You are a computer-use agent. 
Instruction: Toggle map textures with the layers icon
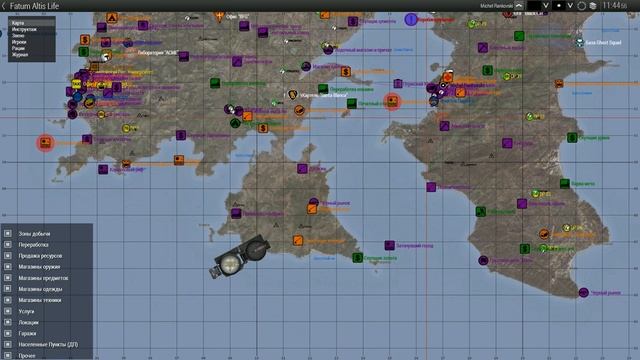[593, 6]
